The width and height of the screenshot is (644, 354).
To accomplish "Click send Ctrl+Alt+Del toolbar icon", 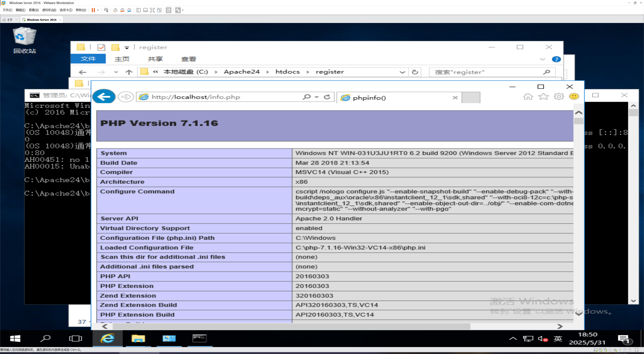I will [x=106, y=10].
